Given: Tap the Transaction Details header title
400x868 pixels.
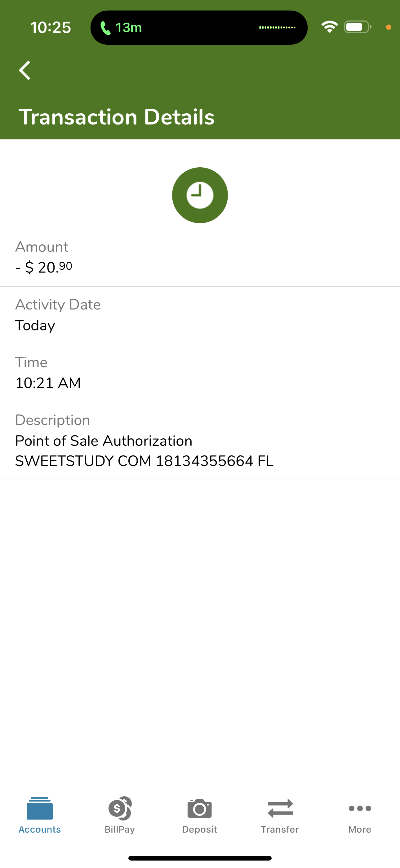Looking at the screenshot, I should point(117,117).
